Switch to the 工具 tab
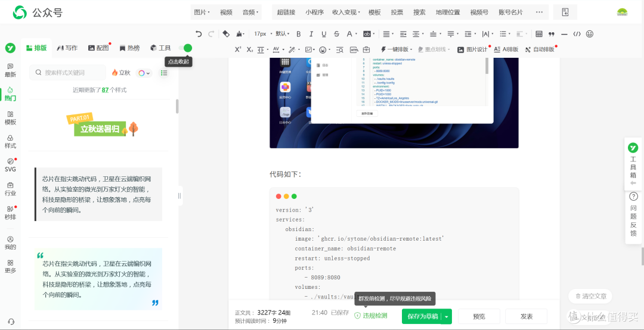 [160, 48]
